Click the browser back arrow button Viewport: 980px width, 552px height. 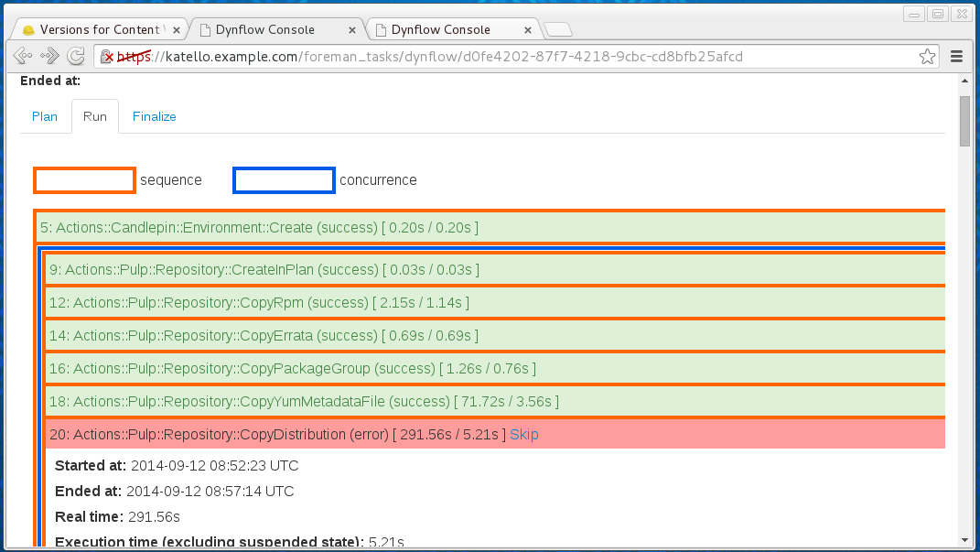(x=23, y=57)
